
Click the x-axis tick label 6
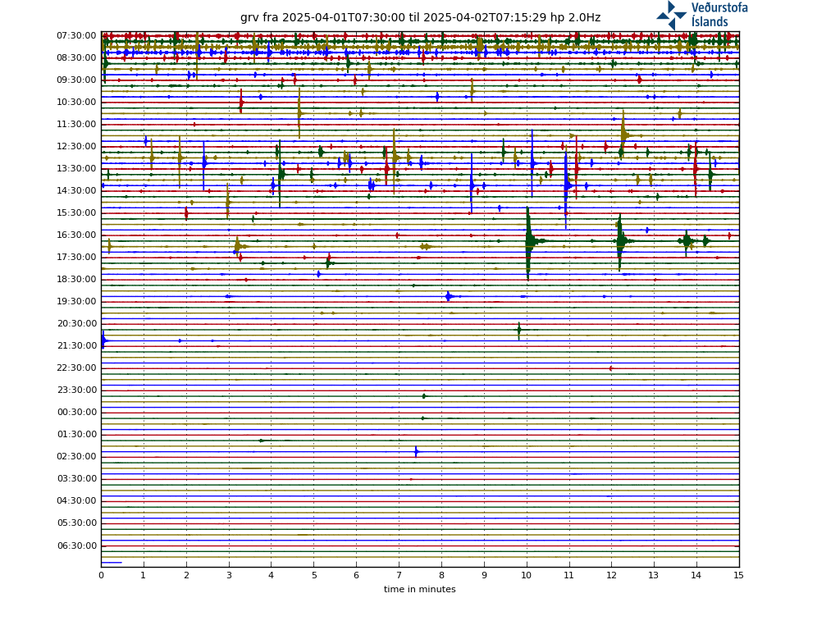[x=356, y=575]
